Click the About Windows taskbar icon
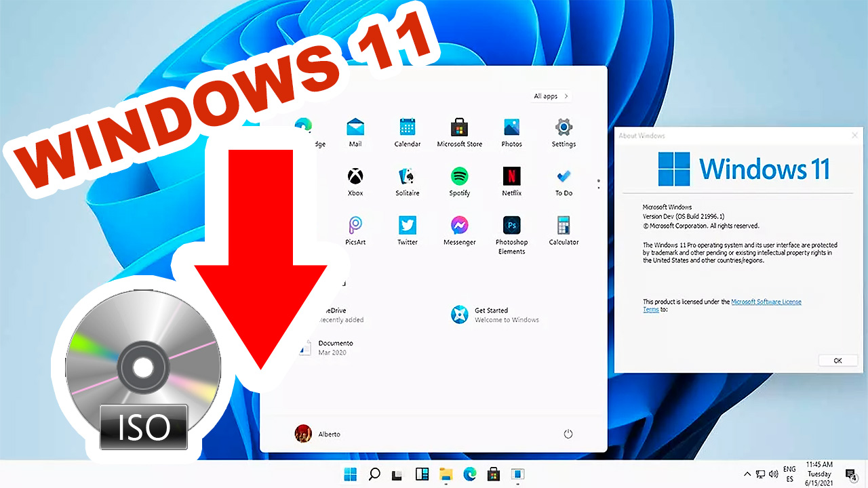 (517, 474)
